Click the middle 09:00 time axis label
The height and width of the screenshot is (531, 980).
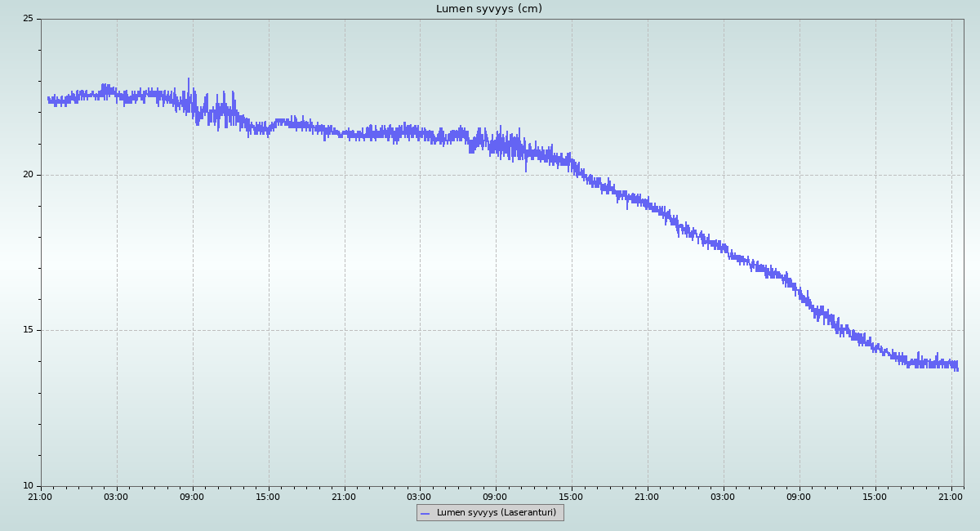coord(496,497)
